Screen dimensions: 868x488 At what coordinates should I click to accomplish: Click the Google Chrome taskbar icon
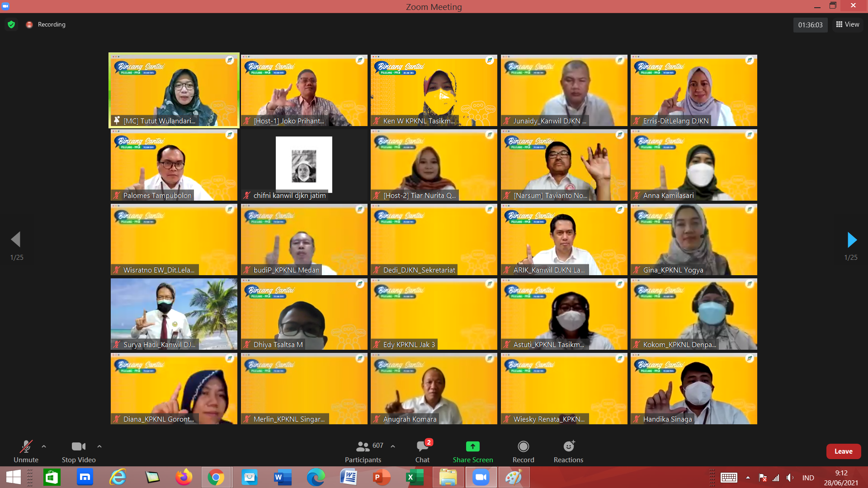(x=216, y=477)
